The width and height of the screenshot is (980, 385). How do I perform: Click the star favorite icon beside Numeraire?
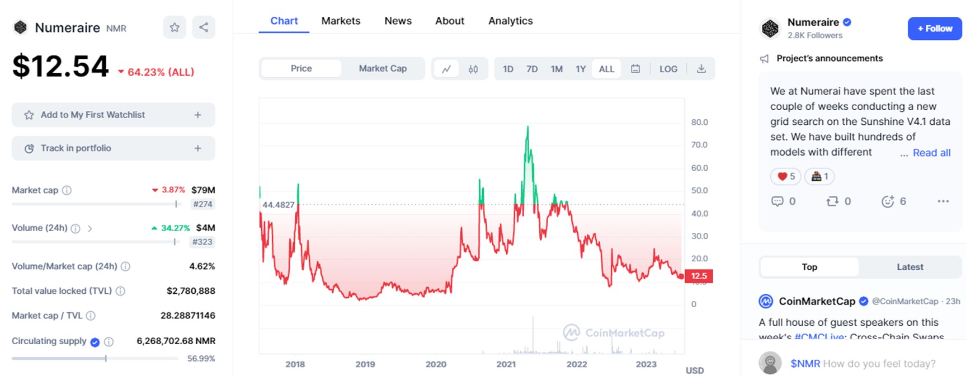[175, 27]
